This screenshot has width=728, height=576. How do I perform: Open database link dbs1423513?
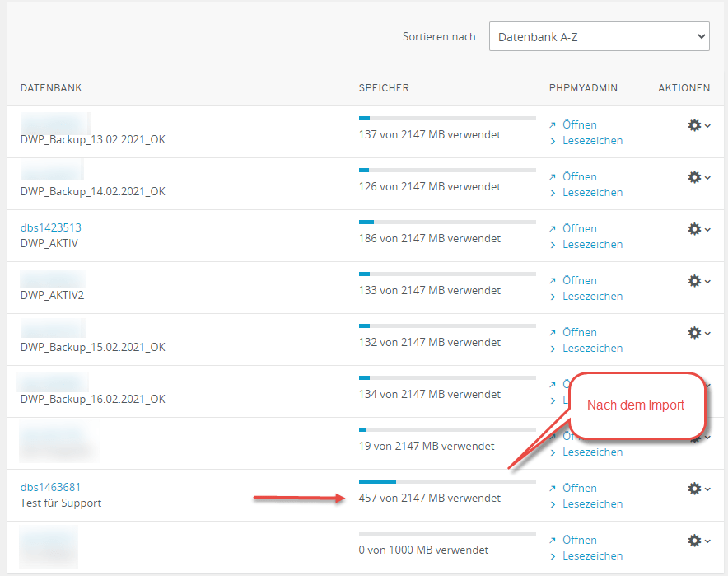pos(50,227)
